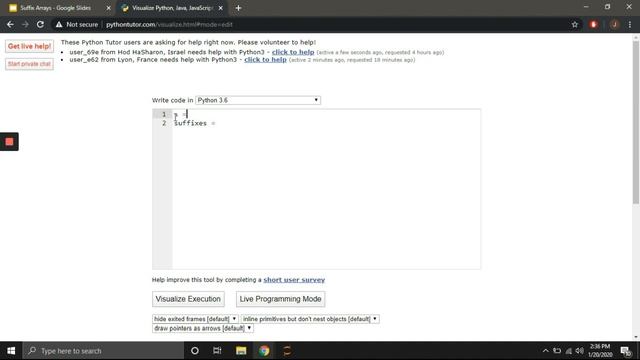The height and width of the screenshot is (360, 640).
Task: Click to help user_e62 from Lyon
Action: [265, 60]
